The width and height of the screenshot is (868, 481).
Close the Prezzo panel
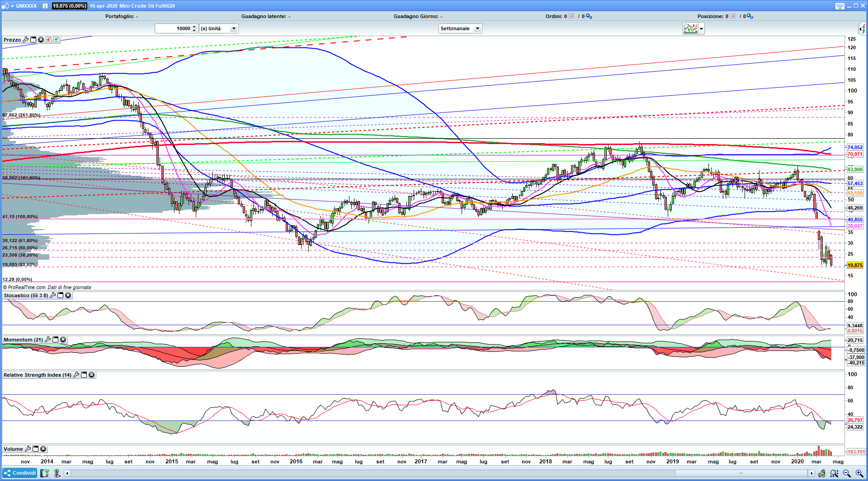click(41, 40)
